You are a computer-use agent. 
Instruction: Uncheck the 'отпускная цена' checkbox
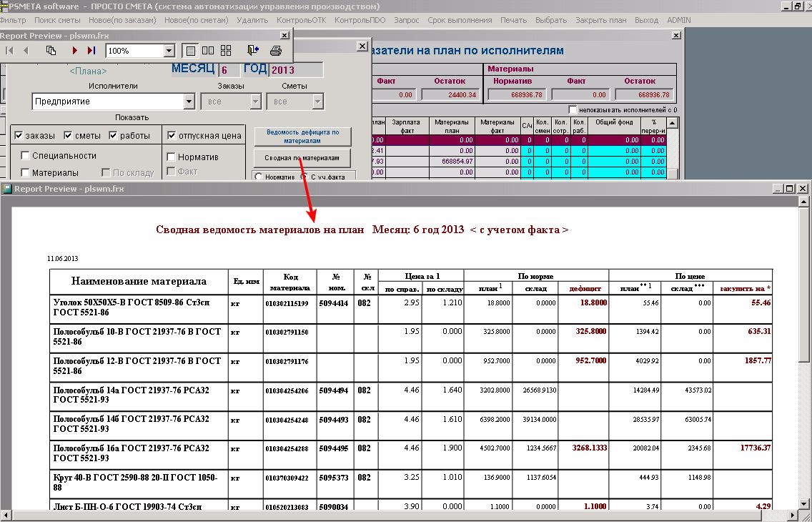coord(172,136)
